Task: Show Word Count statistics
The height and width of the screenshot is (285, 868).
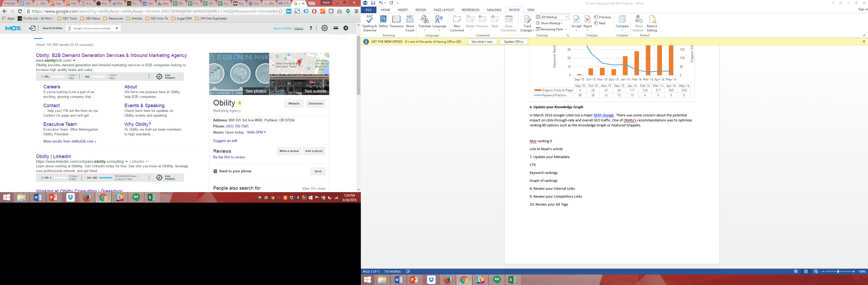Action: (x=410, y=23)
